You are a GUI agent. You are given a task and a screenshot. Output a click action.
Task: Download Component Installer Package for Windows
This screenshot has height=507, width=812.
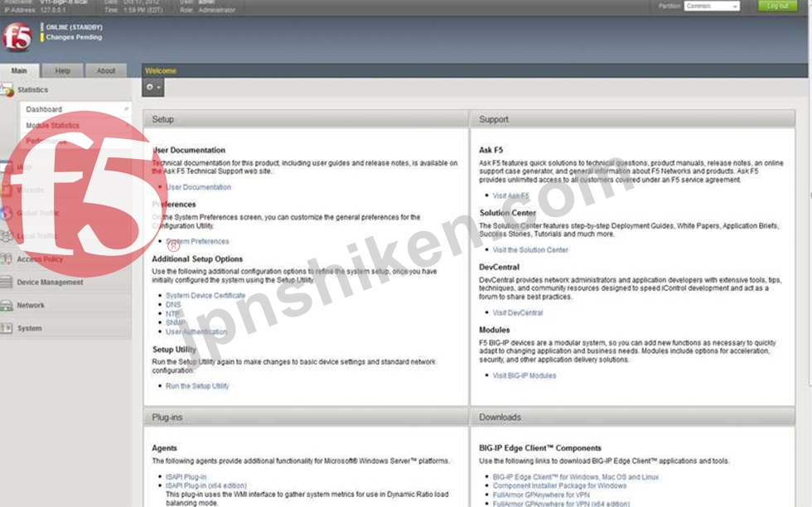[560, 485]
